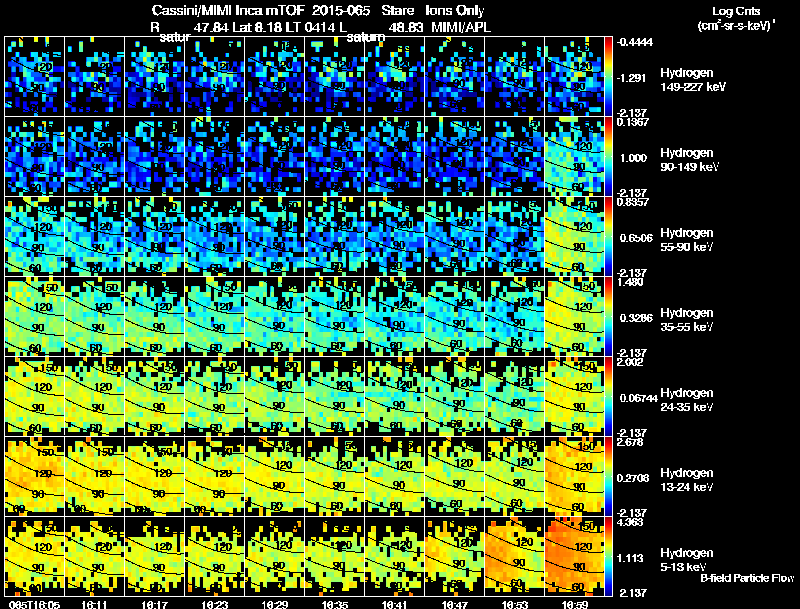Screen dimensions: 800x609
Task: Click the 065T16:05 time axis label
Action: [x=35, y=604]
